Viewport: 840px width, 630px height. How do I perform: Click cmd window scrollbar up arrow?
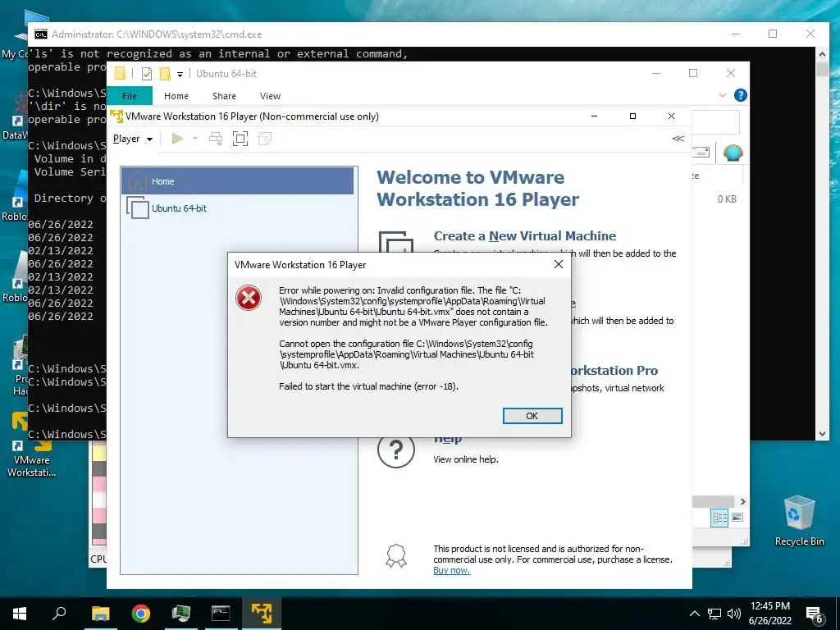click(x=822, y=54)
